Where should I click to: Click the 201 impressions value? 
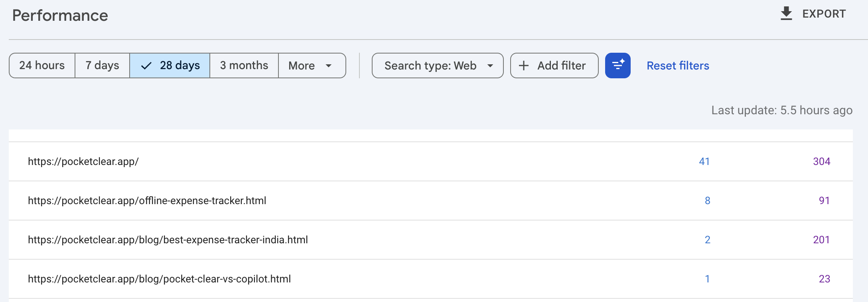821,240
